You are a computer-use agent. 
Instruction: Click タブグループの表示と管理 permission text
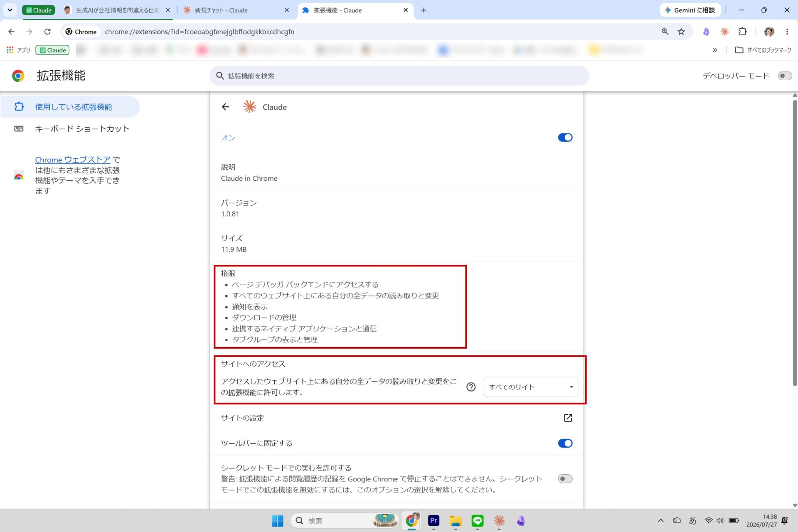click(x=274, y=340)
